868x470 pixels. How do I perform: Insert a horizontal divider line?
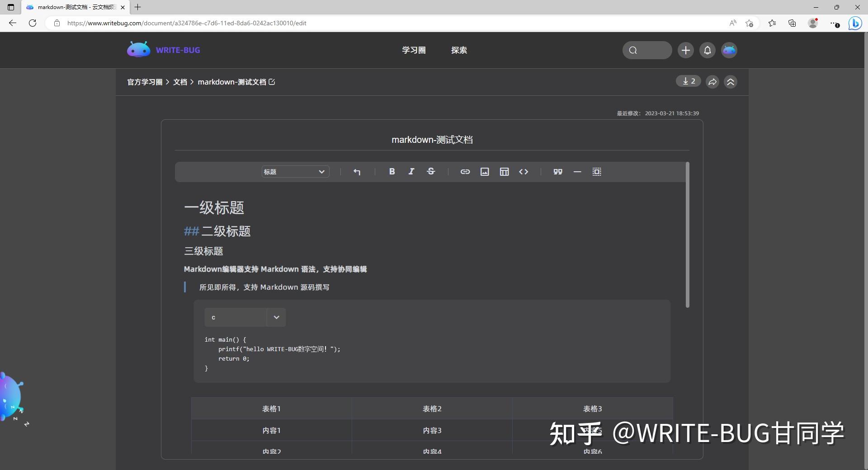(x=577, y=172)
